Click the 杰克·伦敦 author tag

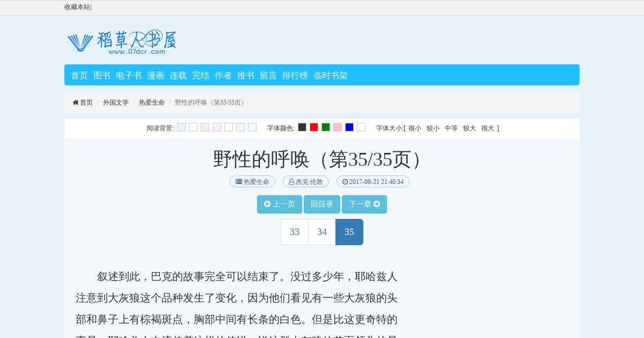[x=306, y=181]
